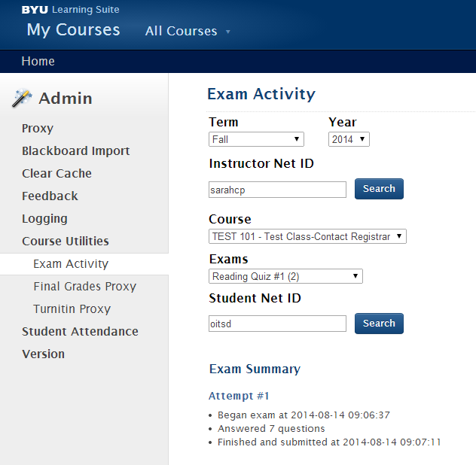The height and width of the screenshot is (465, 476).
Task: Select All Courses in header
Action: 182,31
